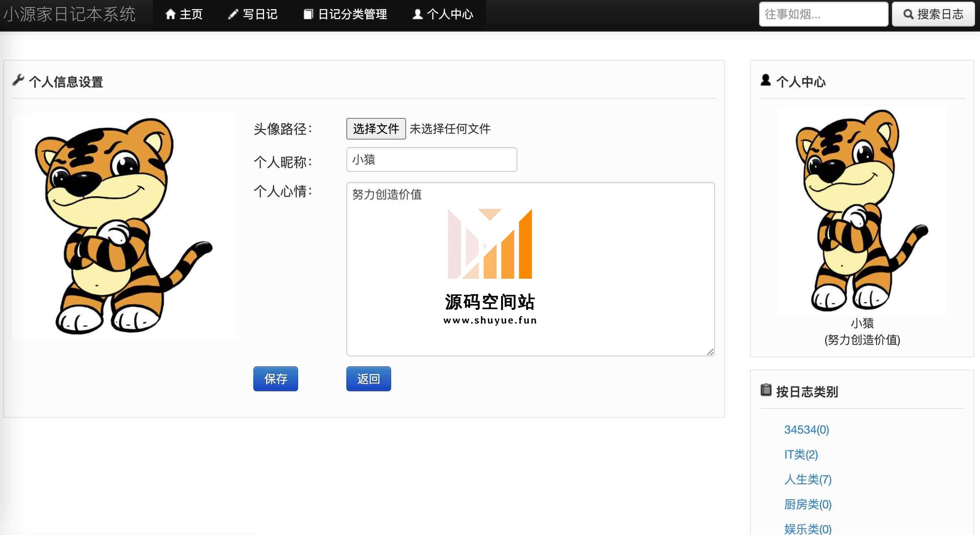This screenshot has height=535, width=980.
Task: Click the book icon beside 日记分类管理
Action: pos(308,15)
